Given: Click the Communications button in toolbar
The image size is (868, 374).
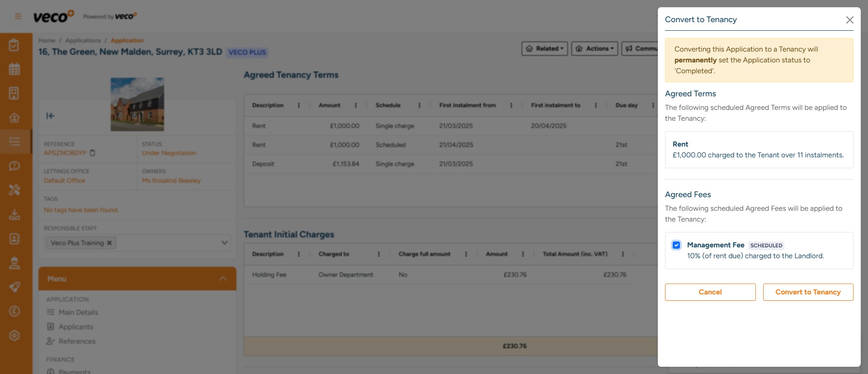Looking at the screenshot, I should pos(640,48).
